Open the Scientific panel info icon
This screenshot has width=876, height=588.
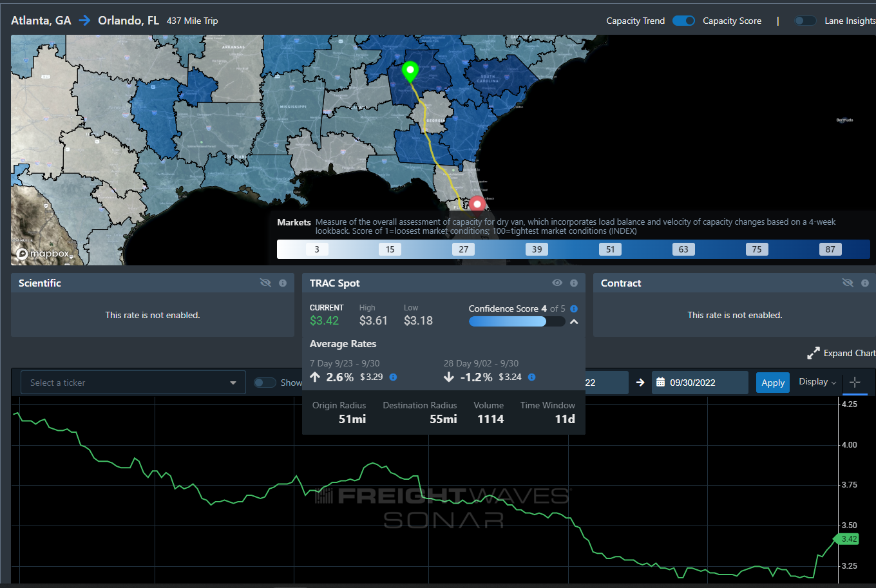[x=283, y=283]
